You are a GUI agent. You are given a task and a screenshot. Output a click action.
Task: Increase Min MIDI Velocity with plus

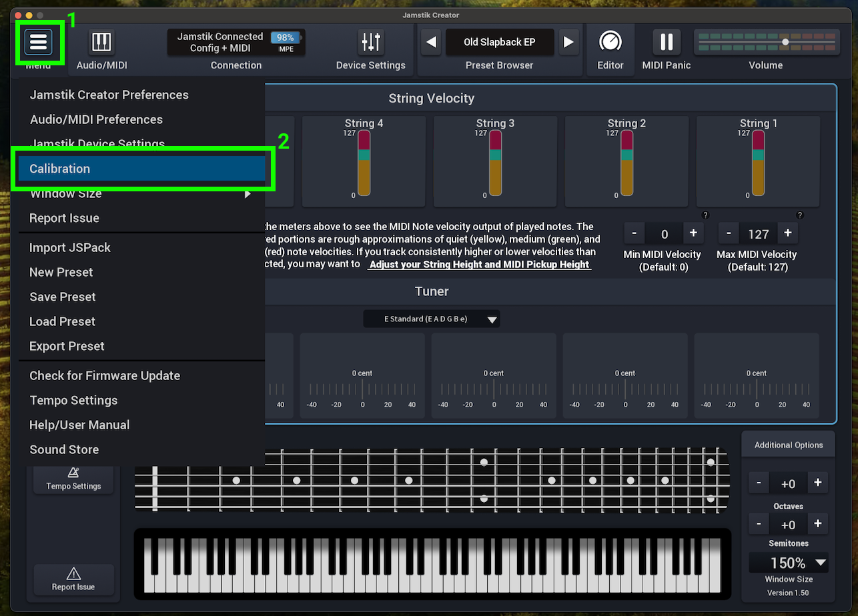pyautogui.click(x=693, y=233)
